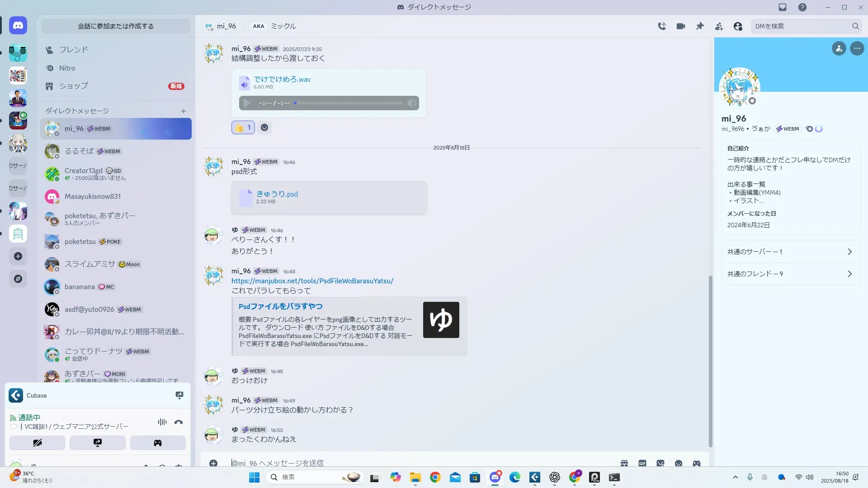Screen dimensions: 868x488
Task: Add friends to this DM
Action: click(x=719, y=26)
